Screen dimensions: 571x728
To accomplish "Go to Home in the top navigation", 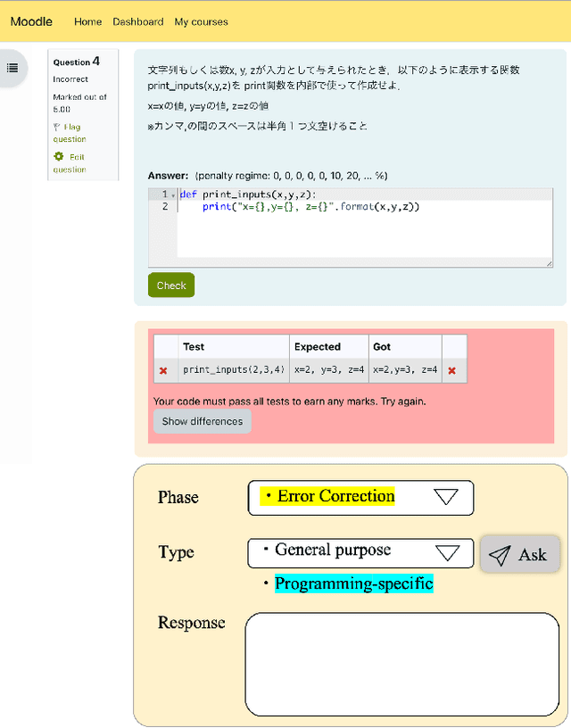I will pyautogui.click(x=87, y=21).
